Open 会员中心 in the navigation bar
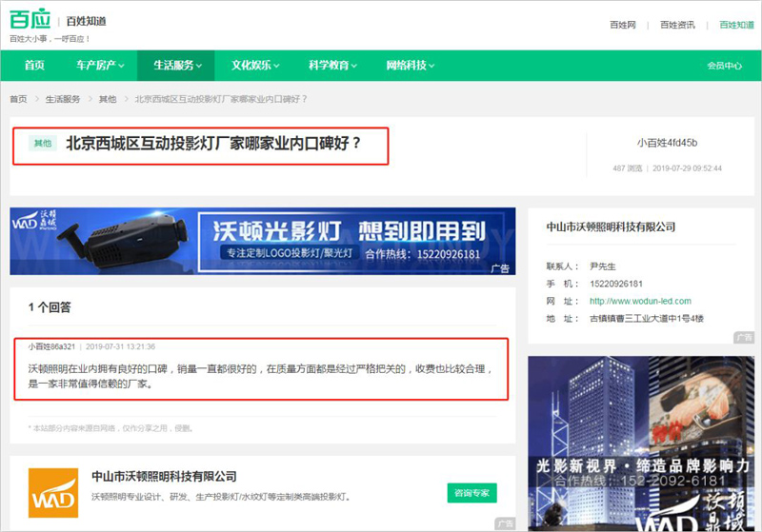 click(x=724, y=66)
